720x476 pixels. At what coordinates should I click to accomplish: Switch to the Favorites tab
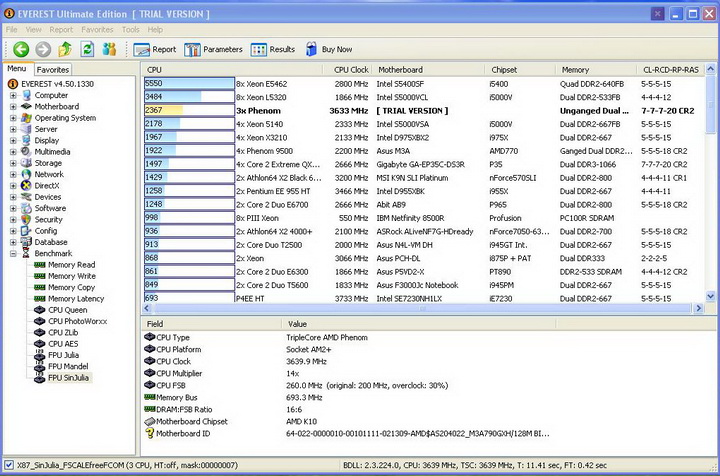53,70
